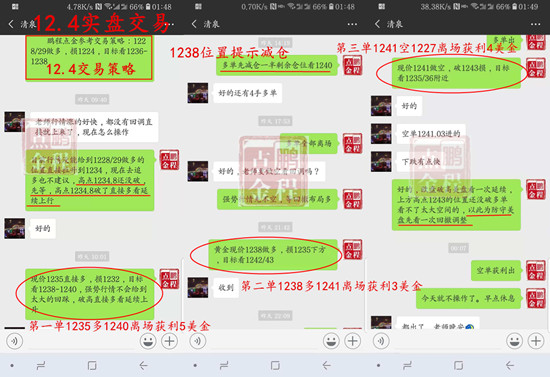The width and height of the screenshot is (550, 377).
Task: Tap Android back button under left chat
Action: (143, 366)
